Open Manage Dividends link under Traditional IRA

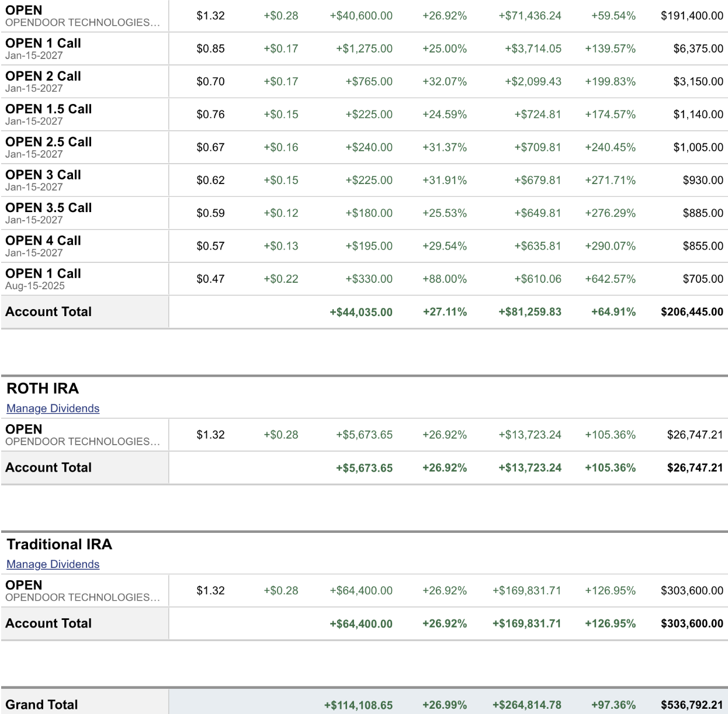[53, 564]
